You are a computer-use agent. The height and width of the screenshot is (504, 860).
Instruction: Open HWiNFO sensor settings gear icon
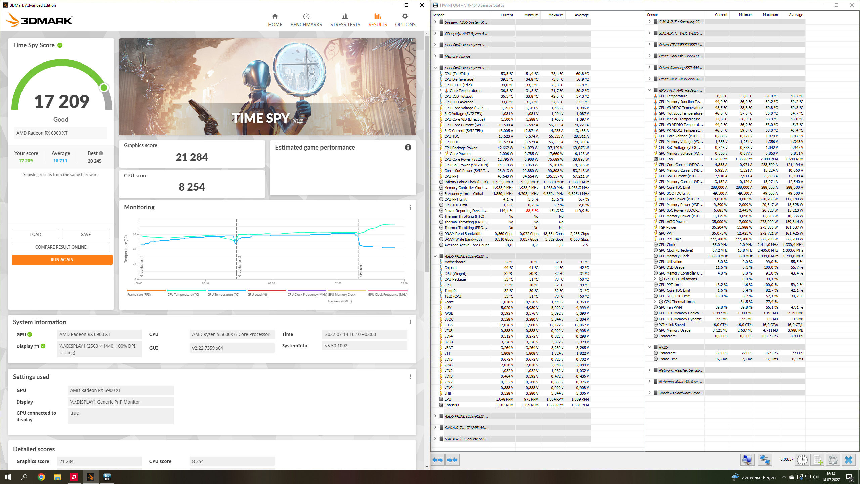pyautogui.click(x=833, y=460)
